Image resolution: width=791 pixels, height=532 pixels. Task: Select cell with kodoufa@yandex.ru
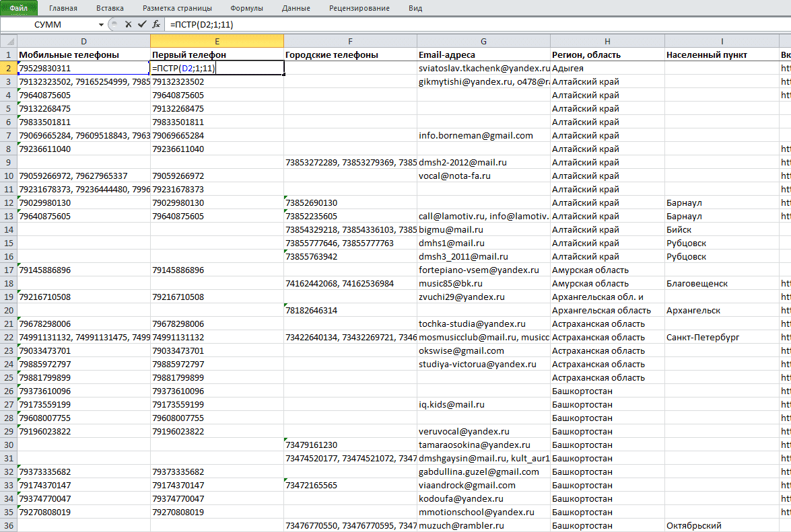tap(483, 499)
